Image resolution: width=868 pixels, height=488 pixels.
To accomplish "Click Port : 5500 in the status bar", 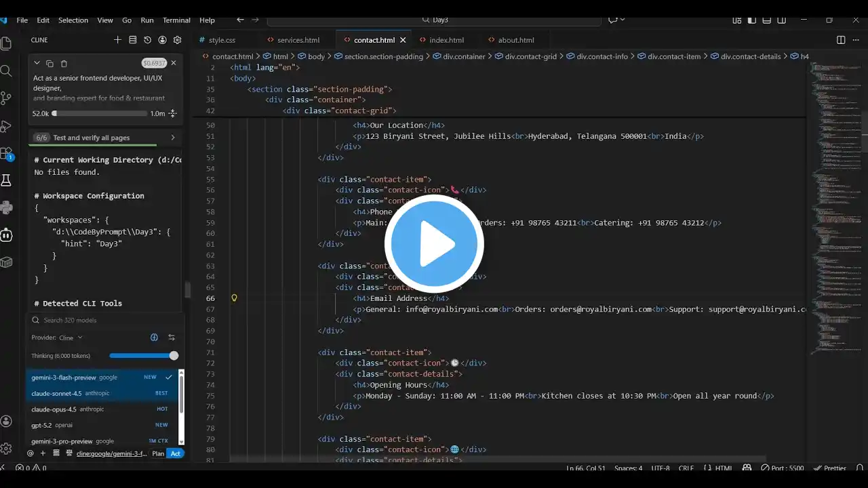I will tap(782, 468).
